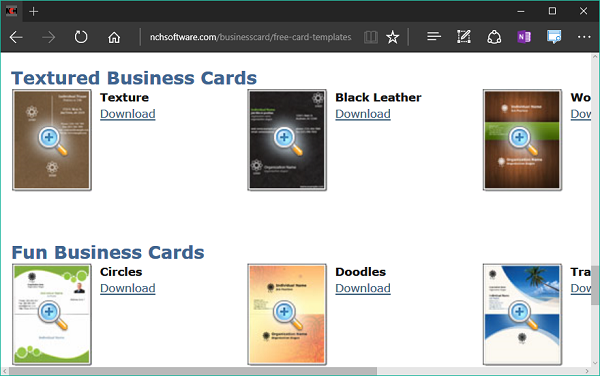The width and height of the screenshot is (600, 376).
Task: Maximize the browser window
Action: click(x=552, y=11)
